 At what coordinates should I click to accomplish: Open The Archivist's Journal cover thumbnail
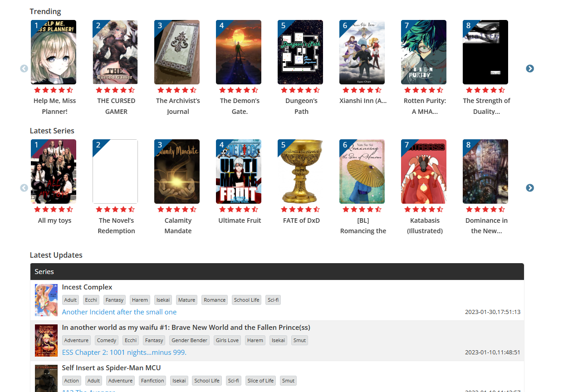[176, 52]
